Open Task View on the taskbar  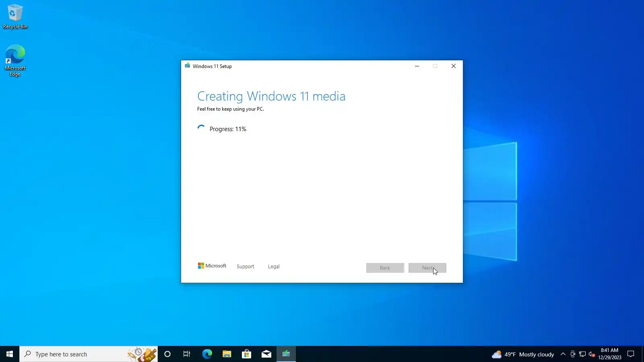[187, 354]
